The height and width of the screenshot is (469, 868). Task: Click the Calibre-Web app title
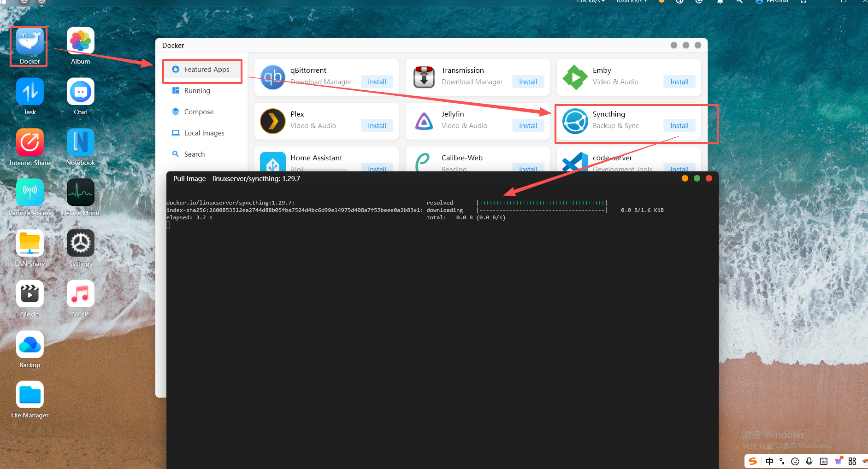[462, 158]
